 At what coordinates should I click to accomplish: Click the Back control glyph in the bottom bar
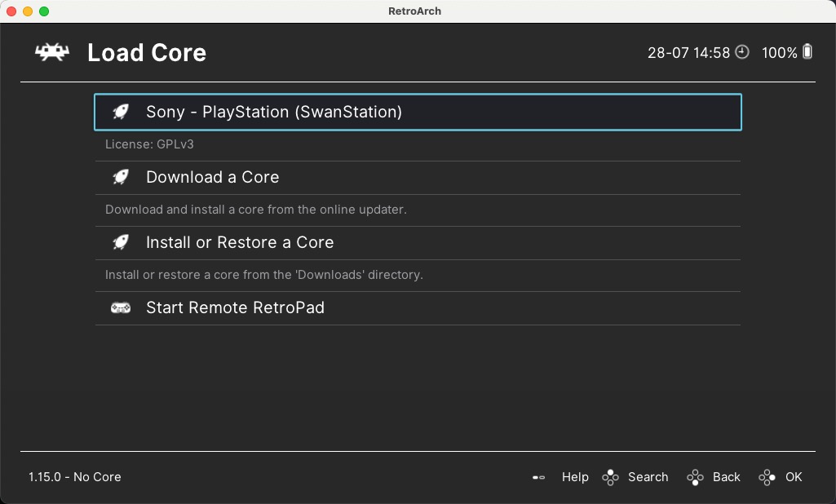click(x=697, y=477)
